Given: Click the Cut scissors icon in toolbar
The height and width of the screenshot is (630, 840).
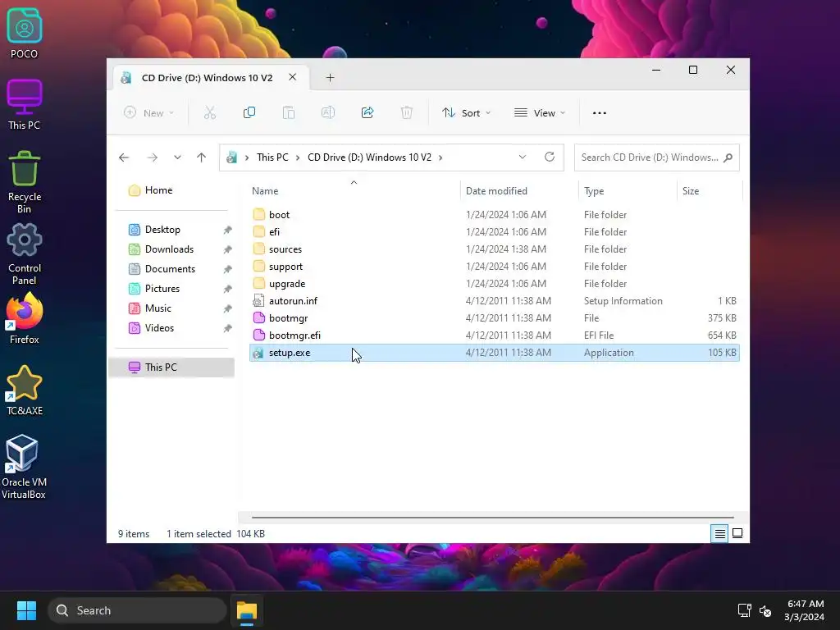Looking at the screenshot, I should point(209,112).
